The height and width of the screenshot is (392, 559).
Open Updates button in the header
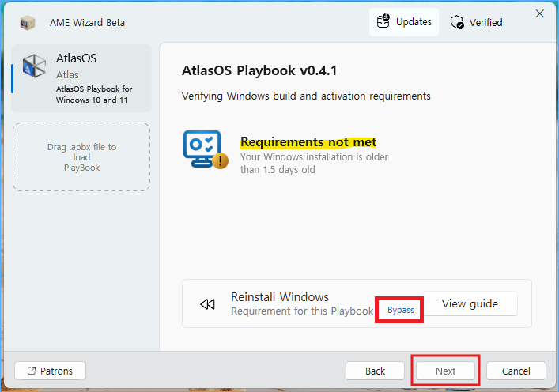pyautogui.click(x=404, y=22)
